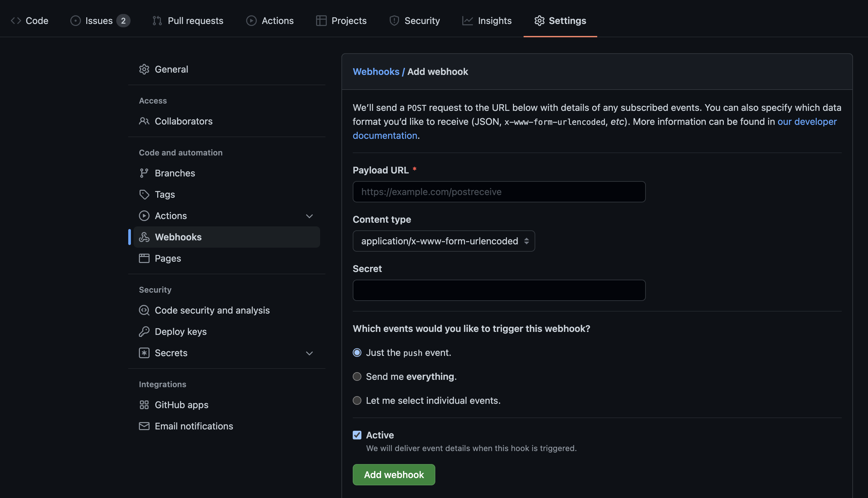
Task: Click inside the Payload URL field
Action: 498,191
